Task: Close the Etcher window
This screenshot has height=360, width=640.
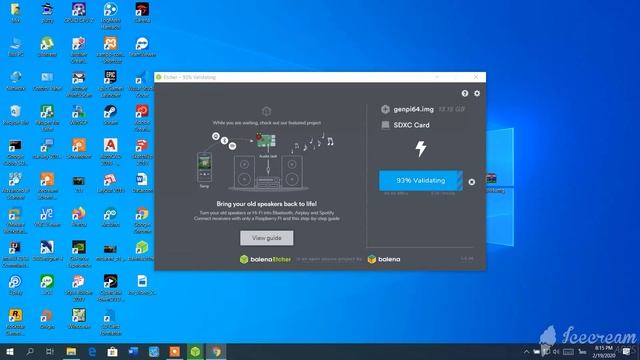Action: coord(476,77)
